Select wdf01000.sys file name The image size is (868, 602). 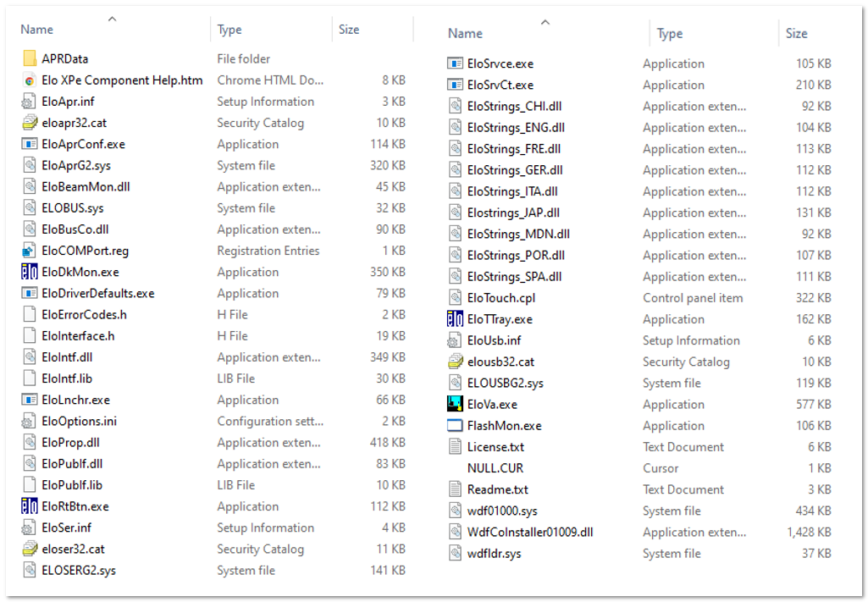pos(502,511)
